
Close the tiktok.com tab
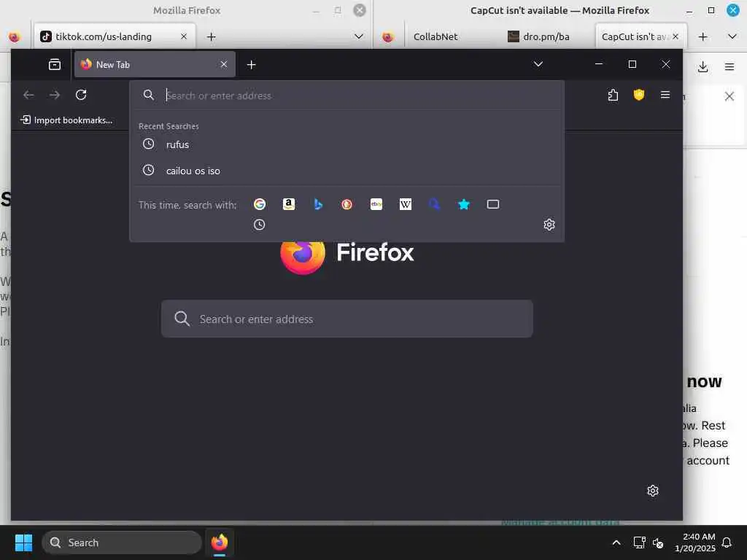[x=183, y=36]
